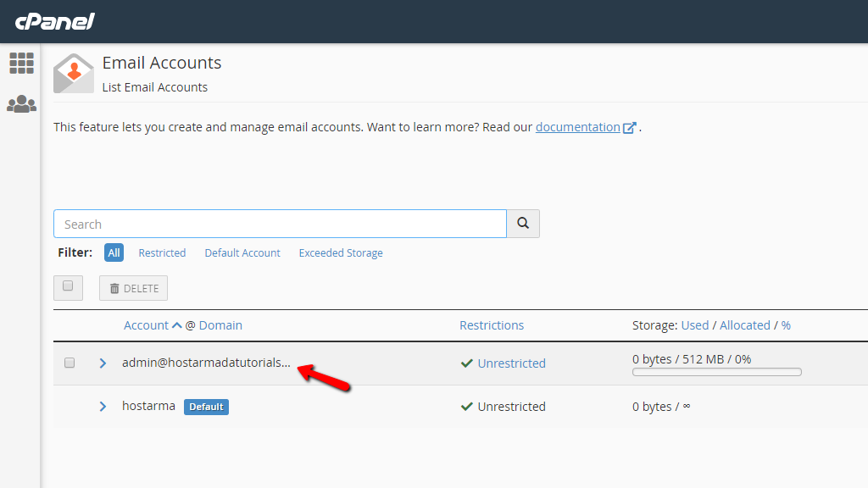Show only the Default Account filter
The width and height of the screenshot is (868, 488).
242,252
